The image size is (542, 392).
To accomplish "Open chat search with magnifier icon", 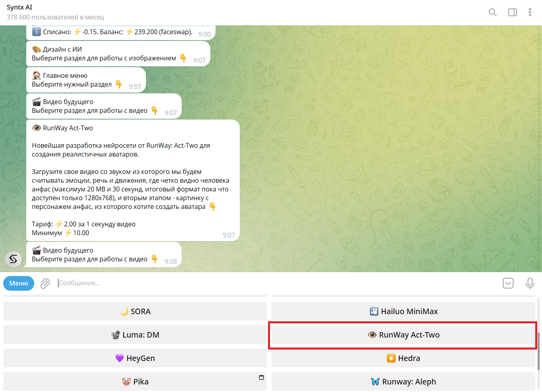I will click(x=493, y=12).
